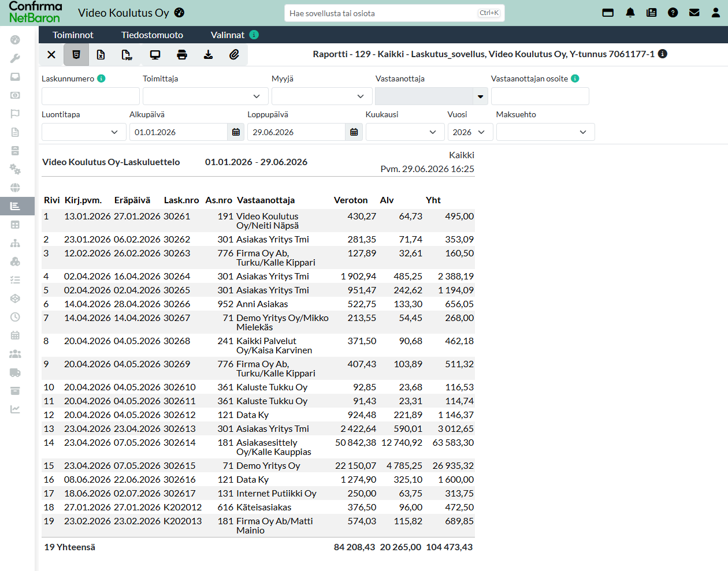
Task: Click the printer icon
Action: 182,55
